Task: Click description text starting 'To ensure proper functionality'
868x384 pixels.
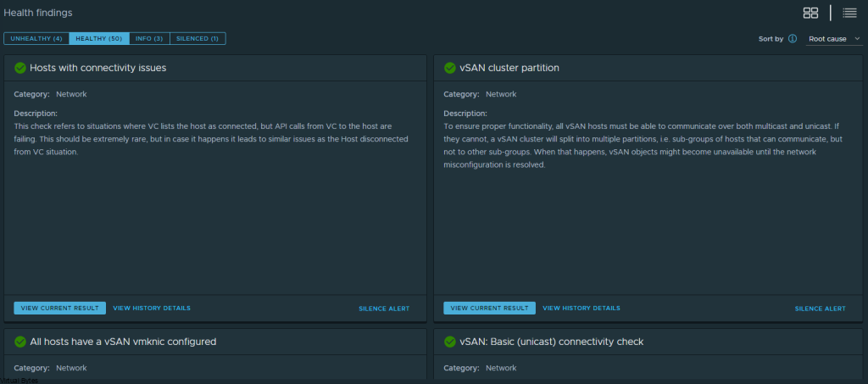Action: 642,146
